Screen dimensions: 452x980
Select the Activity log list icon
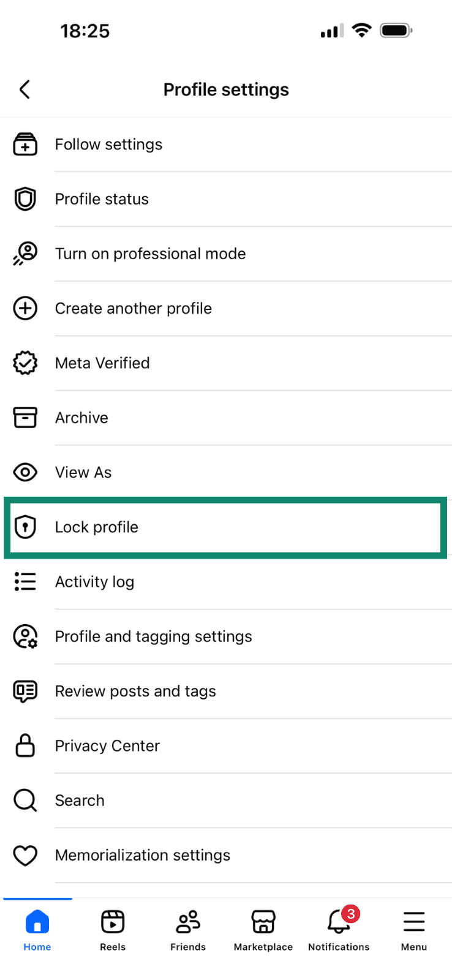coord(25,581)
